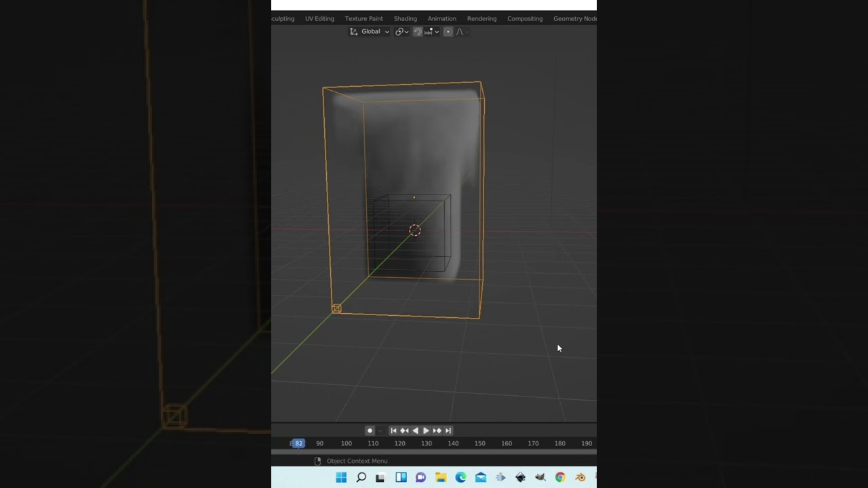
Task: Open the auto keyframing options dropdown
Action: coord(380,430)
